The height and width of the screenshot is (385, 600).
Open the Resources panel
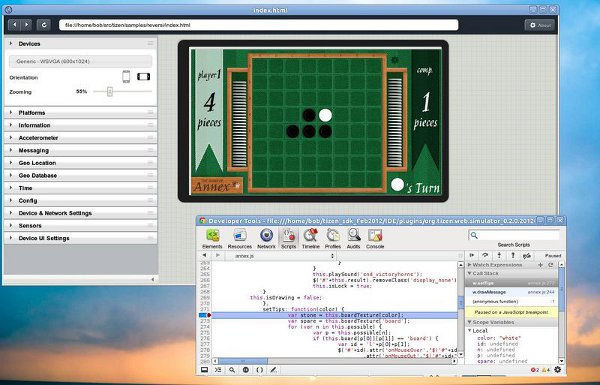click(240, 239)
